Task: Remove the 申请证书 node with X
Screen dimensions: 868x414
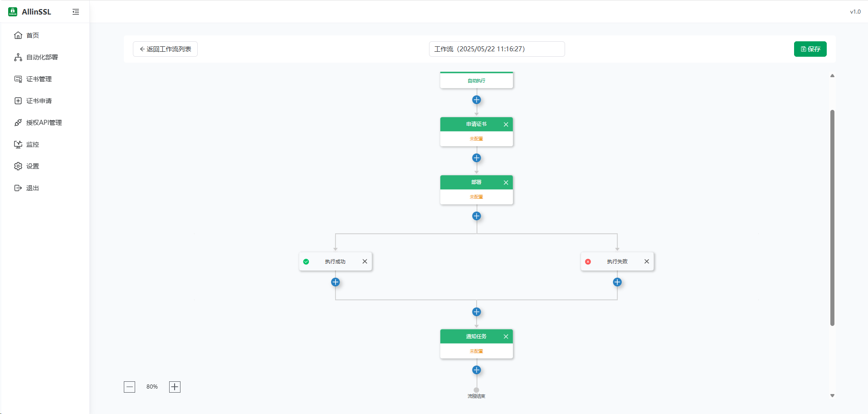Action: [506, 124]
